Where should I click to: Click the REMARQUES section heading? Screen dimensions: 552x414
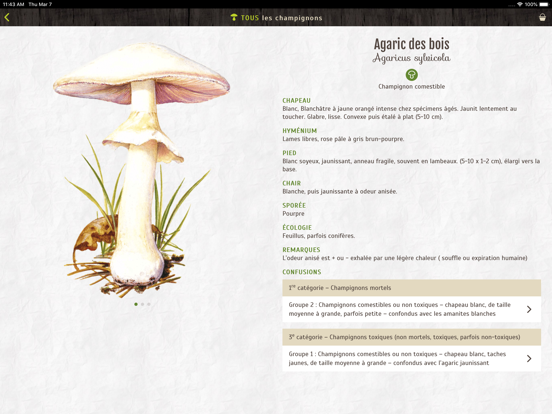301,250
